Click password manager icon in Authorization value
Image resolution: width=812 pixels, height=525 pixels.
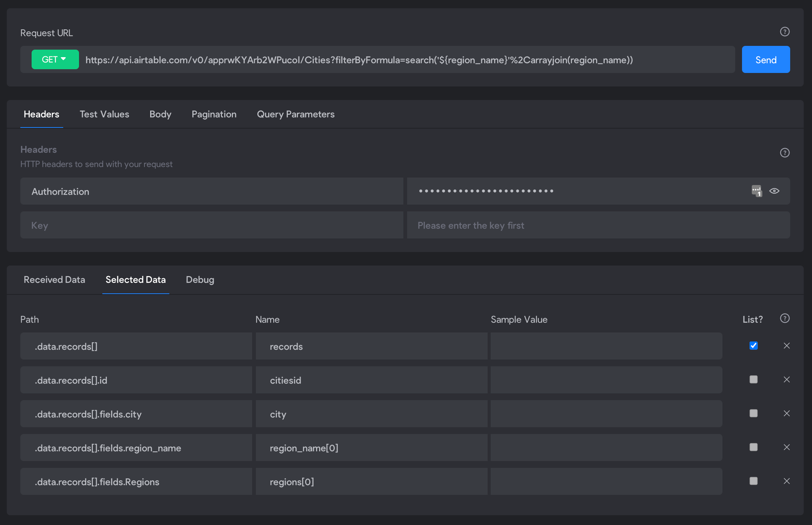click(757, 191)
